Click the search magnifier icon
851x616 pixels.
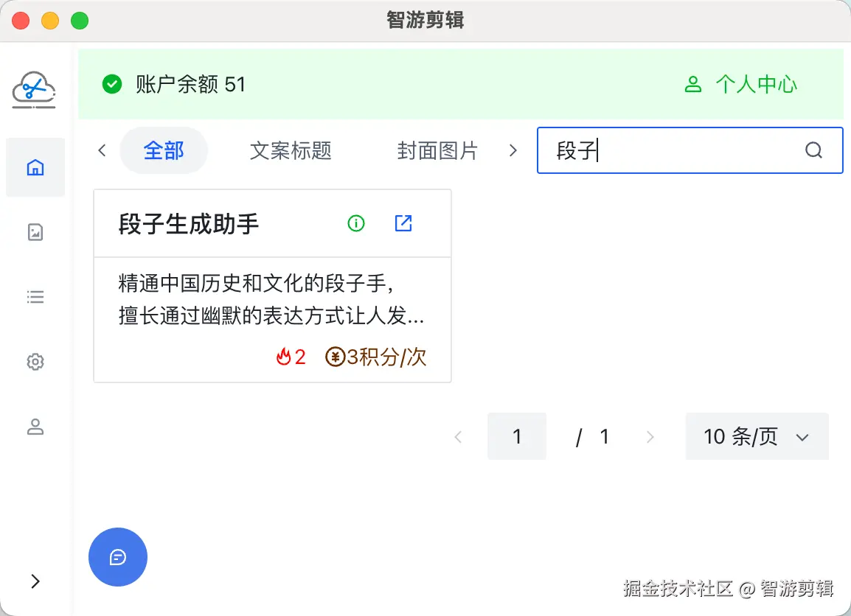point(813,151)
